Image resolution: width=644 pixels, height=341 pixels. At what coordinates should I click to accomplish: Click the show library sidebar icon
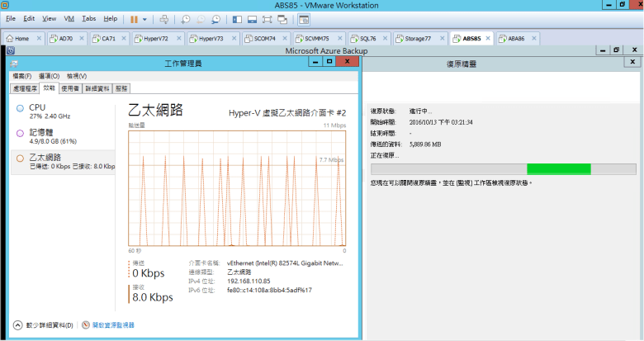click(x=237, y=18)
